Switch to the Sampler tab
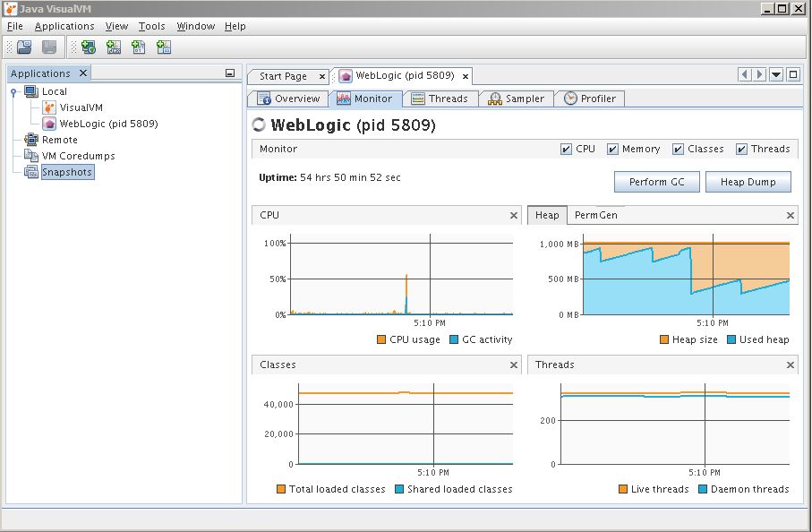812x532 pixels. 517,99
